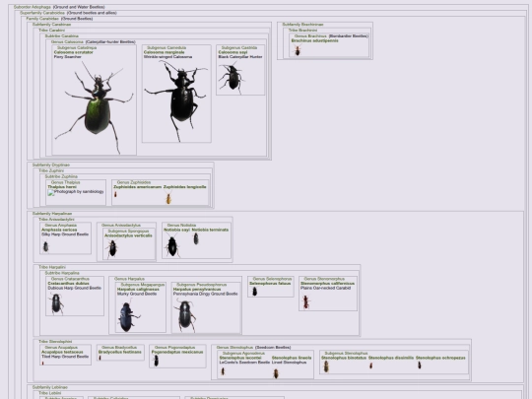Click the Stenolophus lineola species name
Viewport: 532px width, 399px height.
click(x=292, y=358)
